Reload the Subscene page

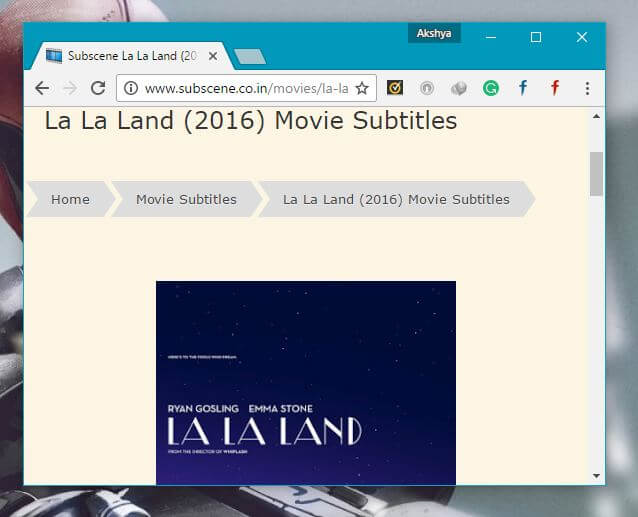click(98, 88)
